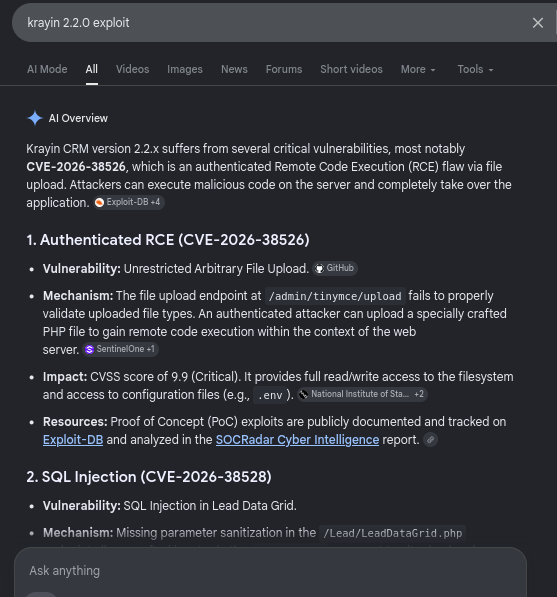557x597 pixels.
Task: Click the bold Resources: label
Action: click(x=75, y=422)
